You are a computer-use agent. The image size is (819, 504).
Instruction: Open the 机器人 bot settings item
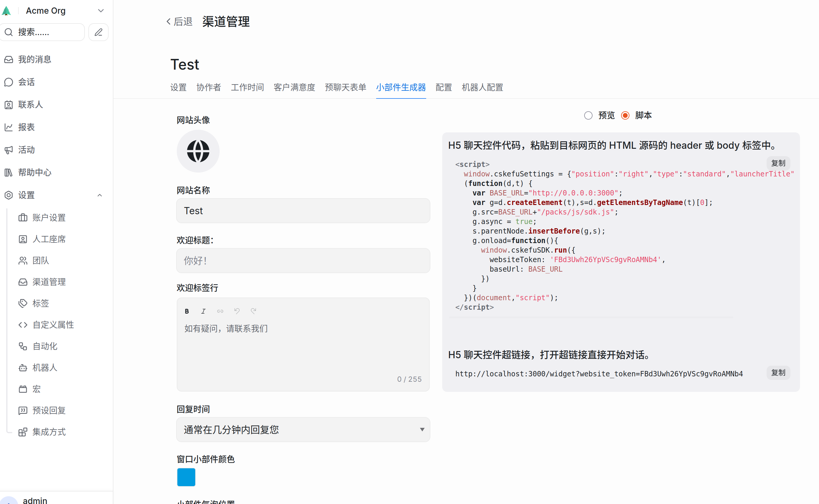coord(45,367)
